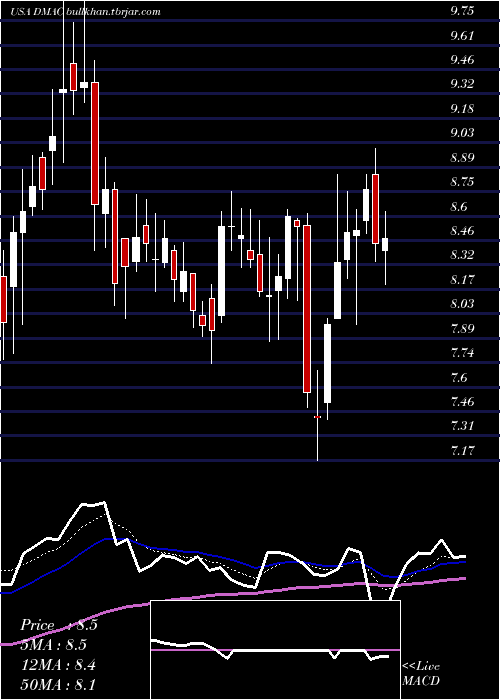Click the 9.18 price axis label
The height and width of the screenshot is (700, 500).
pos(462,109)
